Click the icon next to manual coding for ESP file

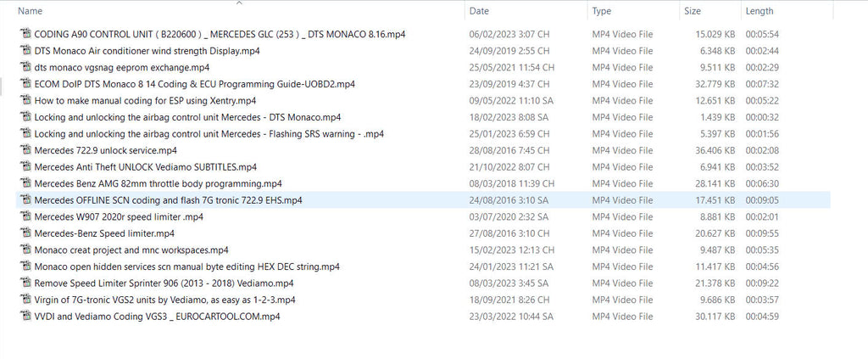pyautogui.click(x=25, y=100)
